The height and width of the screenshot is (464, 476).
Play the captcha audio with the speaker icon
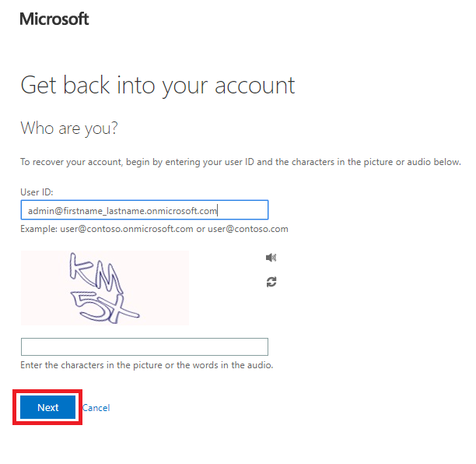click(x=271, y=258)
